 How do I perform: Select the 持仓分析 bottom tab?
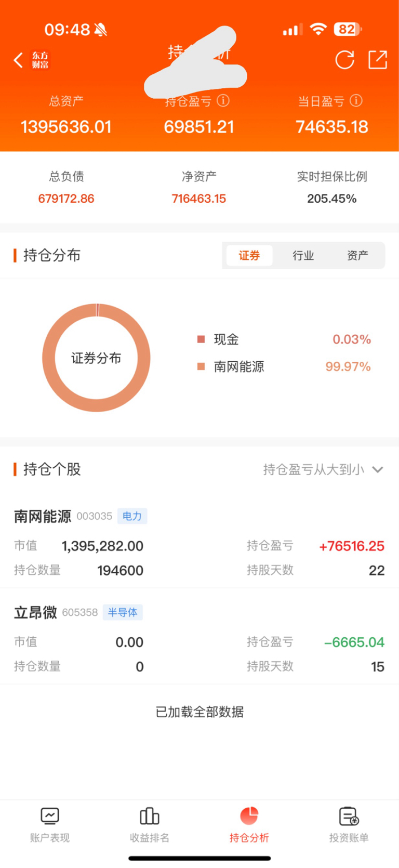click(x=249, y=824)
